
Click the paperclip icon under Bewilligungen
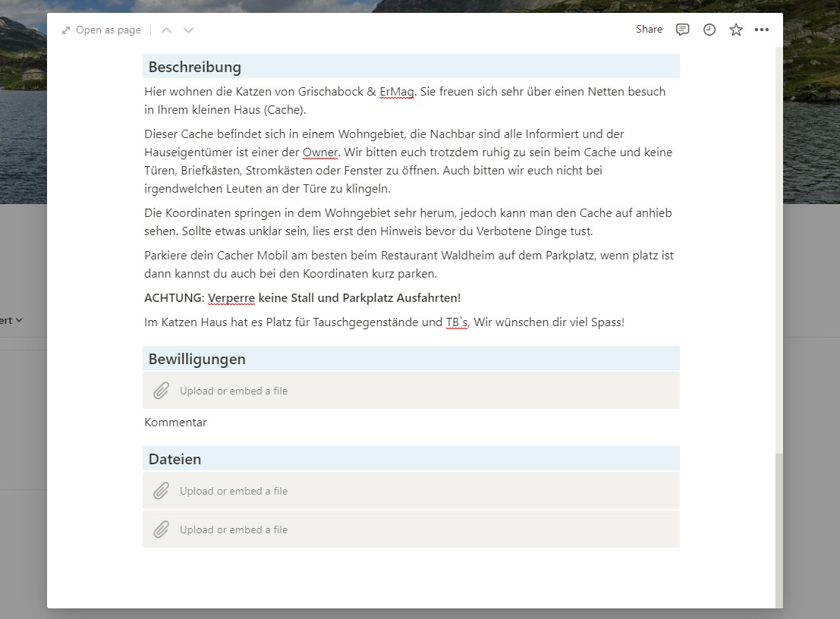click(161, 391)
